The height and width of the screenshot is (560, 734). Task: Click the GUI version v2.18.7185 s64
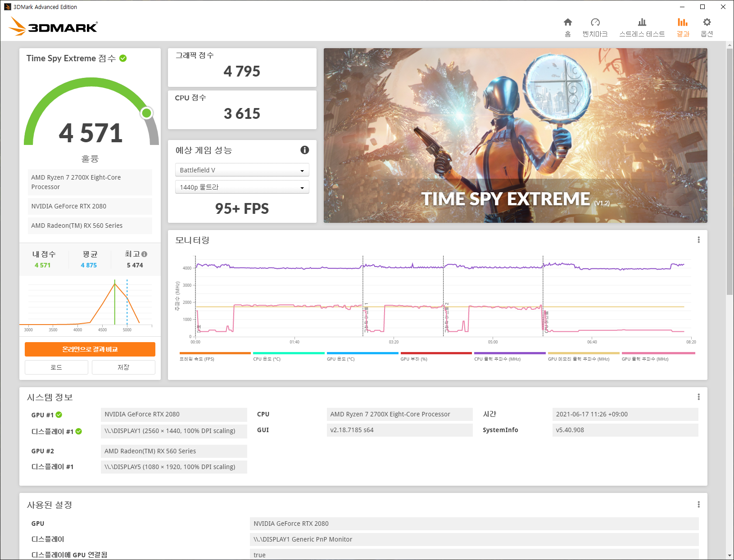click(x=399, y=430)
